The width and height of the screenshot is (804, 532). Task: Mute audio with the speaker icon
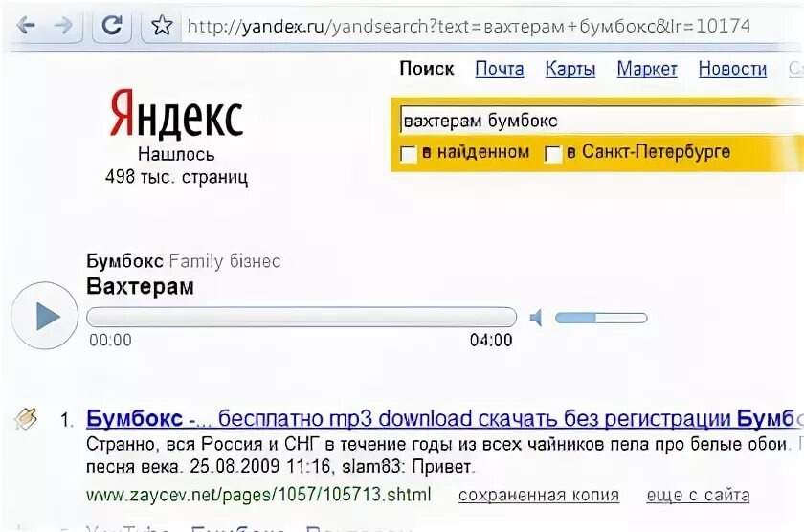pos(536,318)
